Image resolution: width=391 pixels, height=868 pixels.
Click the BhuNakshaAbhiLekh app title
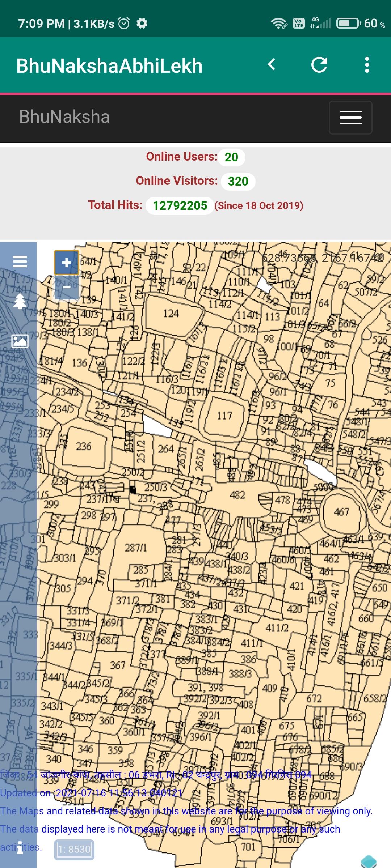pos(109,66)
